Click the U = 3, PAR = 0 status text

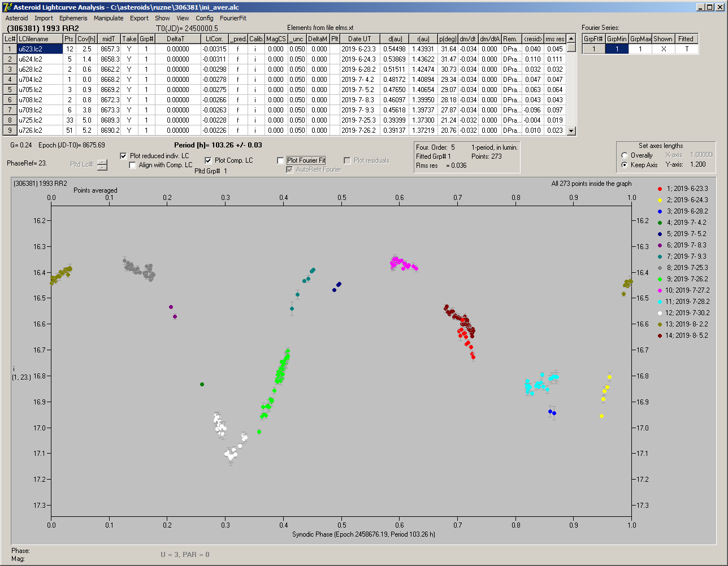[x=185, y=555]
